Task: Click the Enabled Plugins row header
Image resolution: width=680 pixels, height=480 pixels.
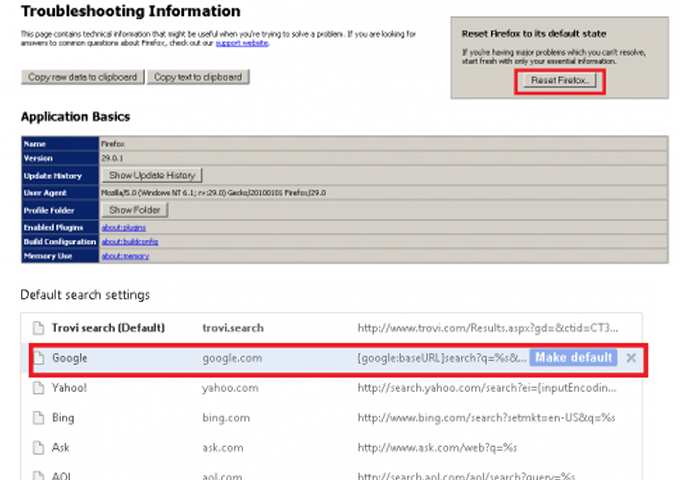Action: [x=60, y=227]
